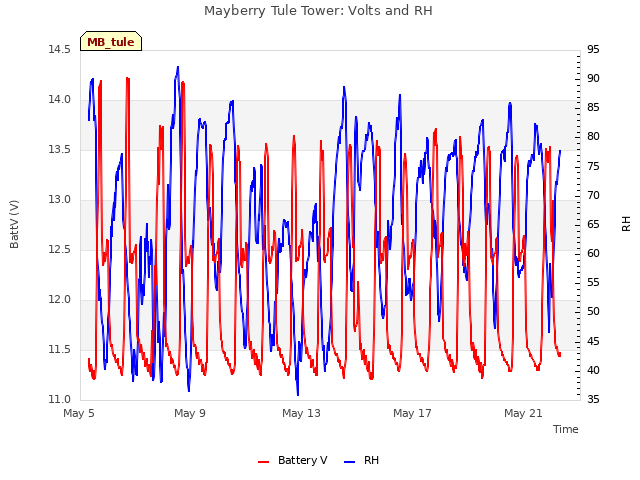Screen dimensions: 640x480
Task: Click the 12.0 voltage axis value
Action: tap(59, 300)
